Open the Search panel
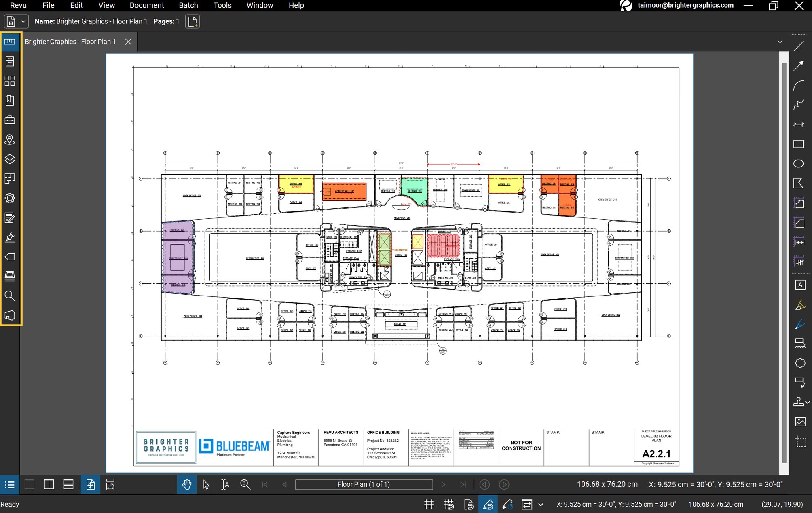812x513 pixels. tap(10, 296)
